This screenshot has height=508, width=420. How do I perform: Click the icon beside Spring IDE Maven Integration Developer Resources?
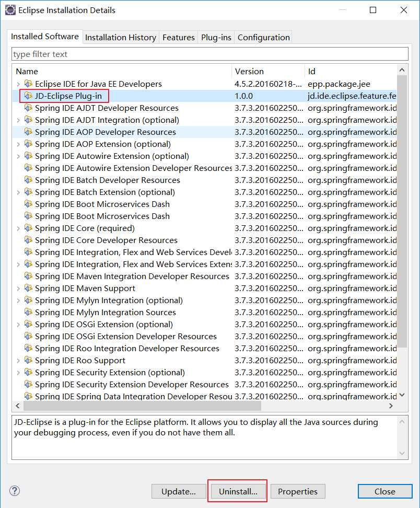[x=28, y=276]
